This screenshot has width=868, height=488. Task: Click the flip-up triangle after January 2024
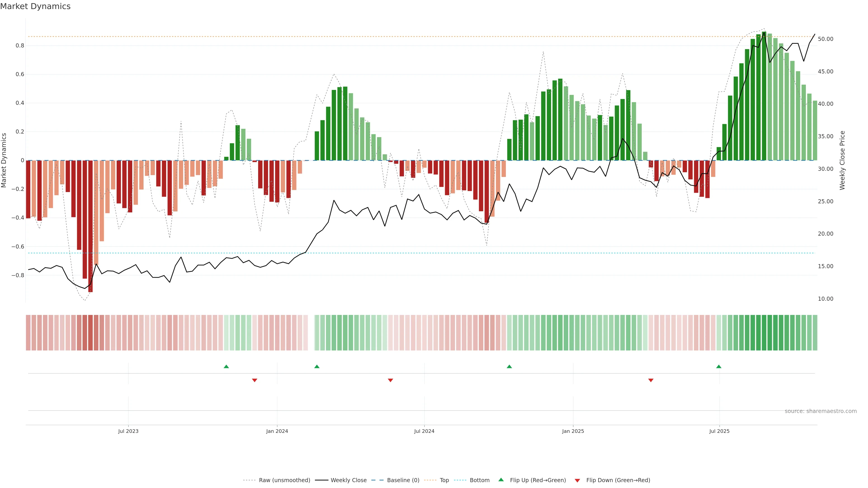(x=317, y=366)
